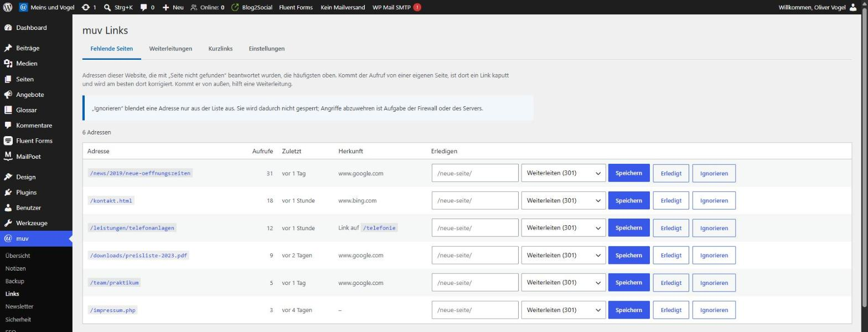Focus target field for /downloads/preisliste-2023.pdf
Viewport: 868px width, 332px height.
click(x=475, y=255)
